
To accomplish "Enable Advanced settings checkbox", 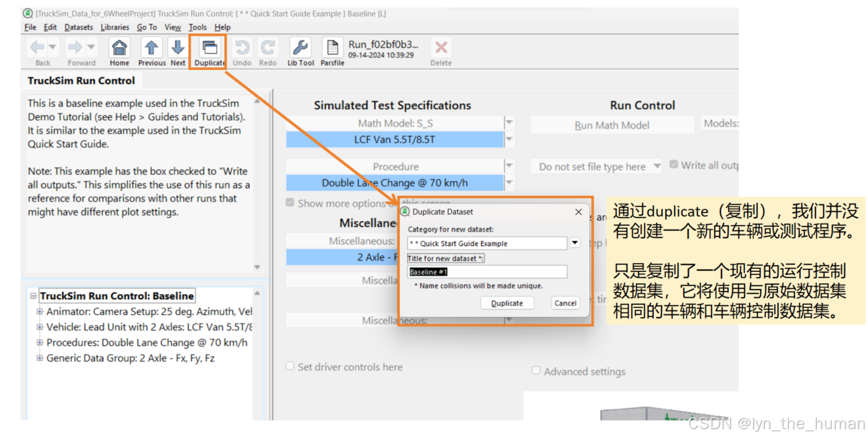I will tap(536, 371).
